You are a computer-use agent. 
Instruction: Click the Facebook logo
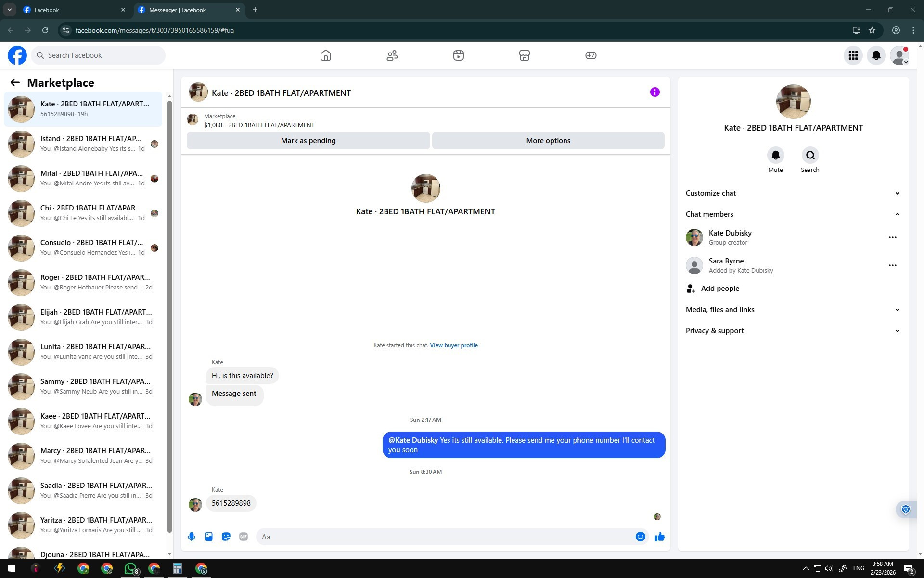[x=17, y=55]
